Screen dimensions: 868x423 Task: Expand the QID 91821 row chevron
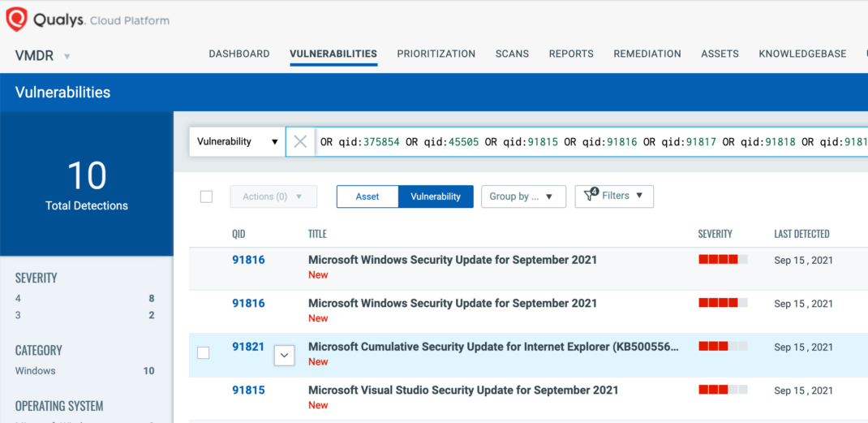coord(285,355)
